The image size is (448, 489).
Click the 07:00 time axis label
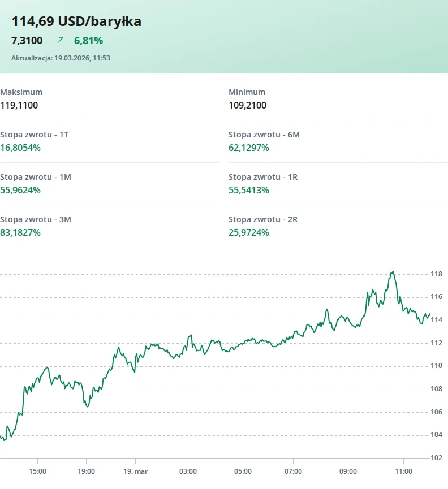293,471
